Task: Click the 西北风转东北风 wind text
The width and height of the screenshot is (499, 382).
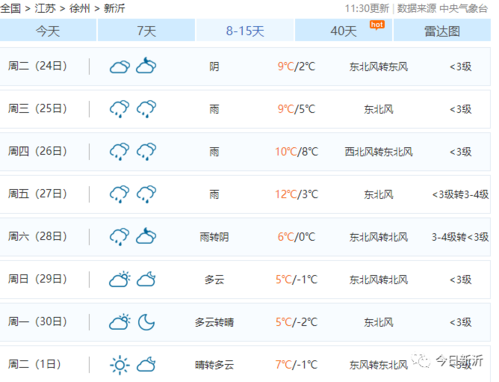Action: [x=379, y=152]
